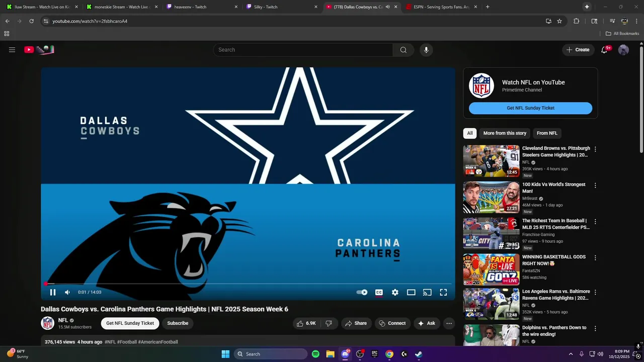Image resolution: width=644 pixels, height=362 pixels.
Task: Open the Chrome extensions puzzle icon
Action: [577, 21]
